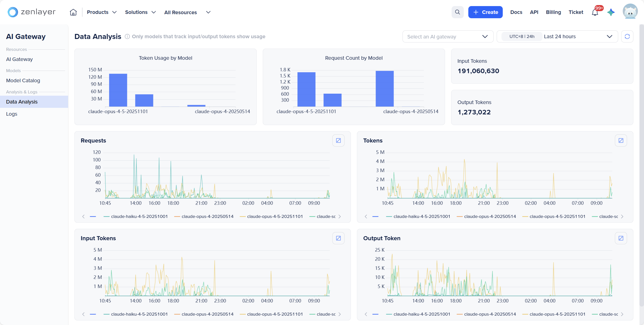644x325 pixels.
Task: Expand the Requests chart with its edit icon
Action: coord(338,140)
